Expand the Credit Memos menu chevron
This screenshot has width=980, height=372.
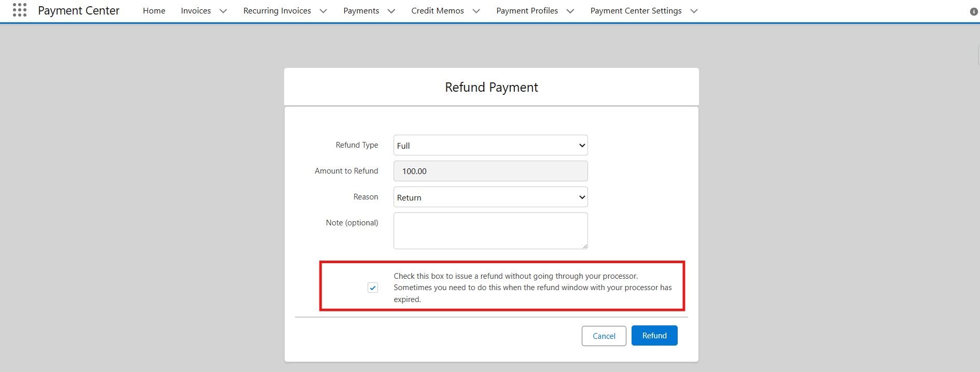point(476,11)
